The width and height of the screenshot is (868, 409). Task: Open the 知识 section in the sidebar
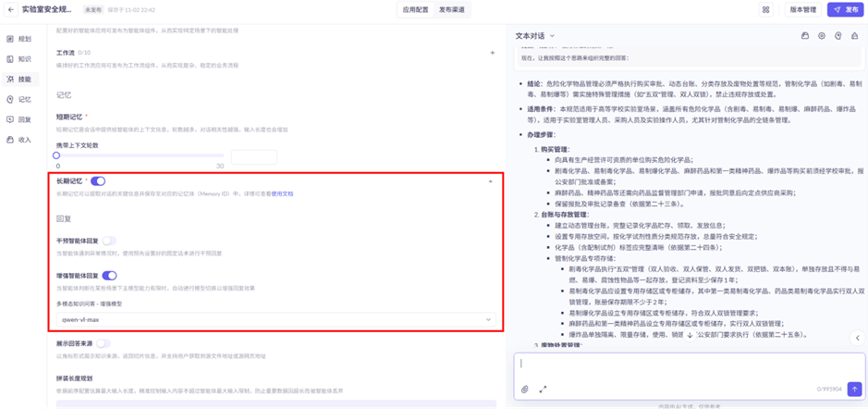pyautogui.click(x=20, y=58)
